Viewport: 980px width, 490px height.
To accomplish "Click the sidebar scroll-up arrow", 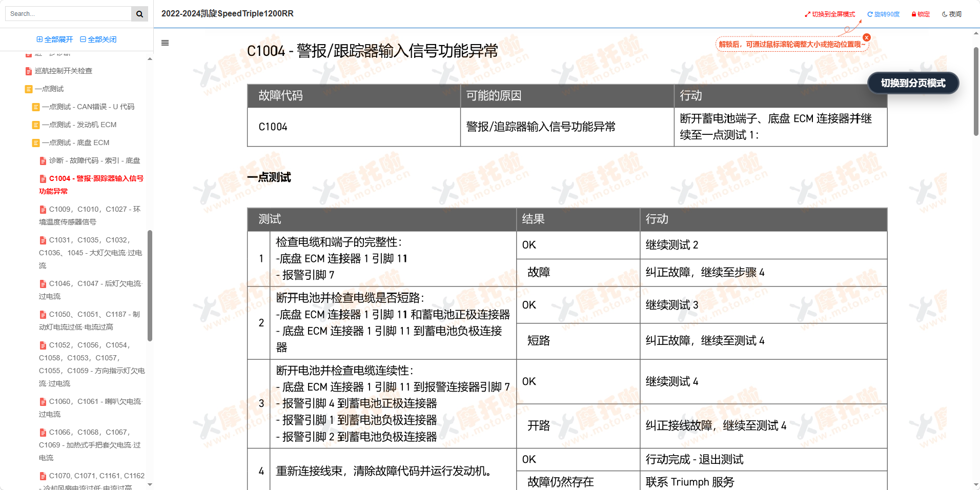I will [150, 58].
